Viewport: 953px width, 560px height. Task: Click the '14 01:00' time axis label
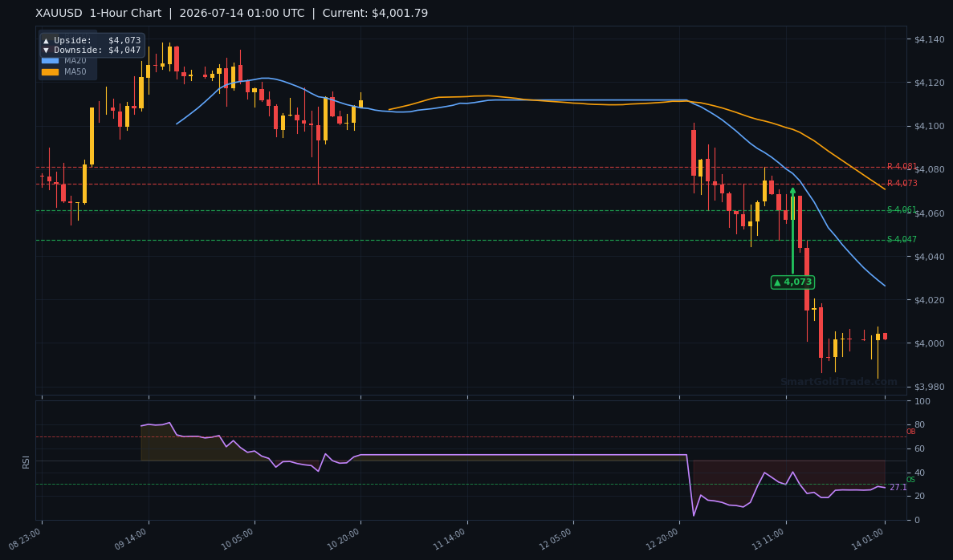click(x=868, y=539)
